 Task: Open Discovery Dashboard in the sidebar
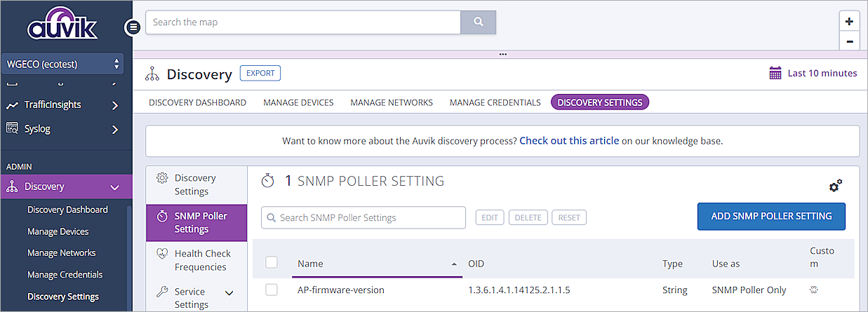click(67, 210)
